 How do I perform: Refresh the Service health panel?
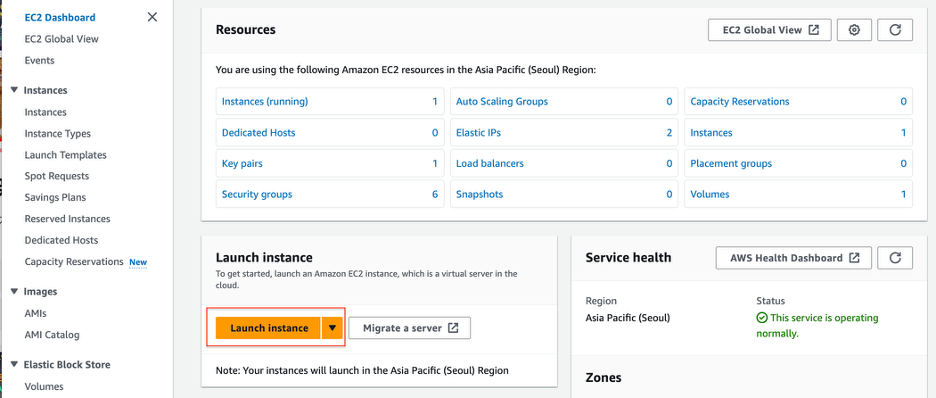895,258
